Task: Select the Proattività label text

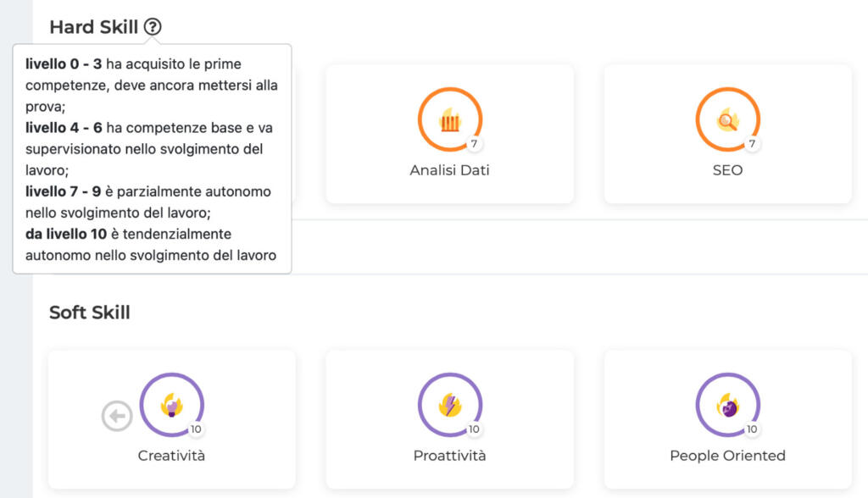Action: point(449,456)
